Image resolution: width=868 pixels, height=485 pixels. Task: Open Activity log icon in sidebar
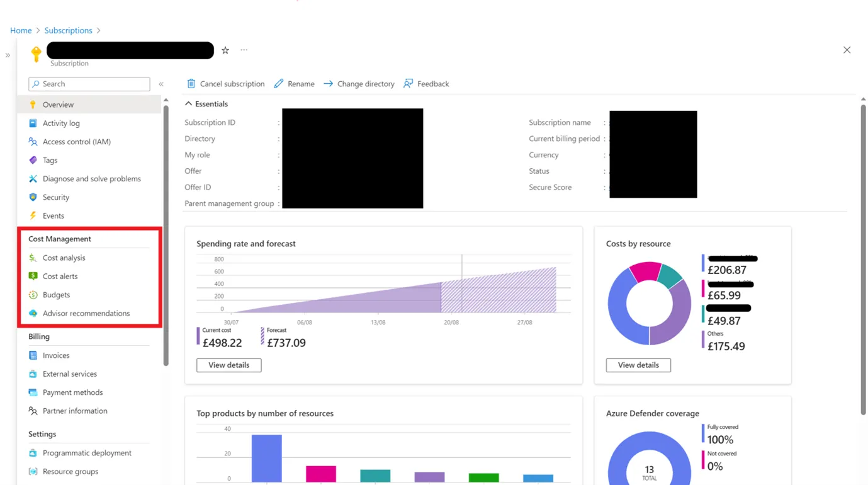(33, 123)
